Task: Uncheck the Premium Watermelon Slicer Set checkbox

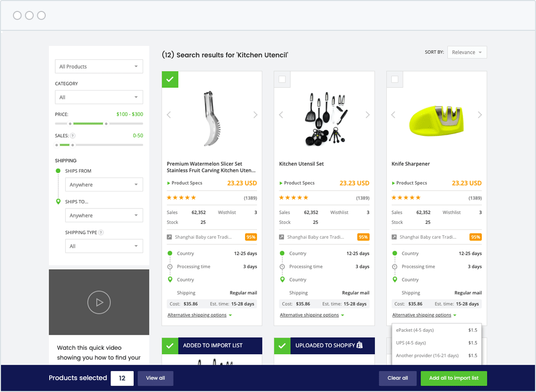Action: tap(170, 79)
